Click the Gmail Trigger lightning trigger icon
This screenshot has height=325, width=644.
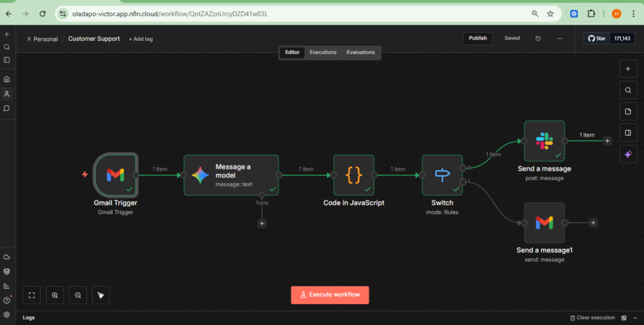[x=85, y=174]
